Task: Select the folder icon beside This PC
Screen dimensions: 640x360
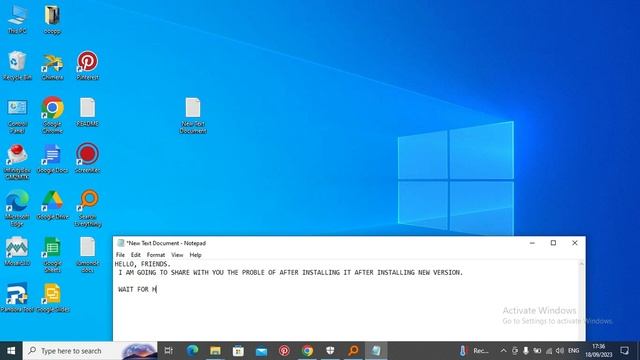Action: click(52, 20)
